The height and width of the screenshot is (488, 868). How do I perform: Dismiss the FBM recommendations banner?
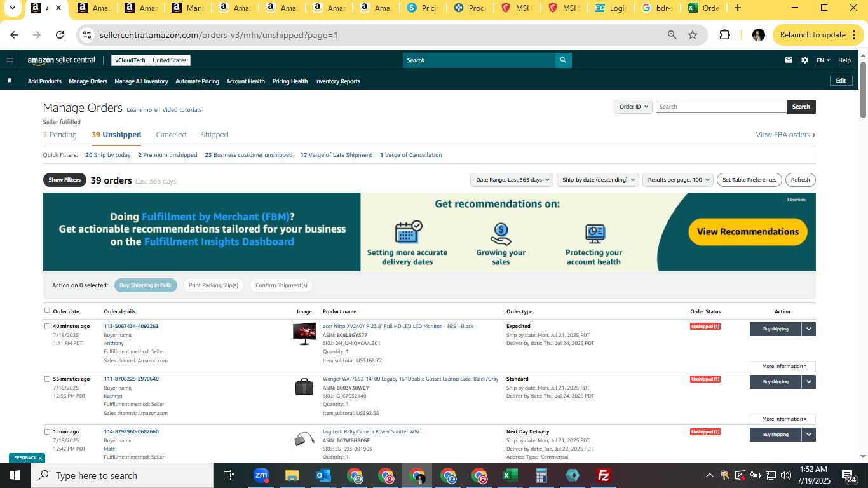pos(796,200)
